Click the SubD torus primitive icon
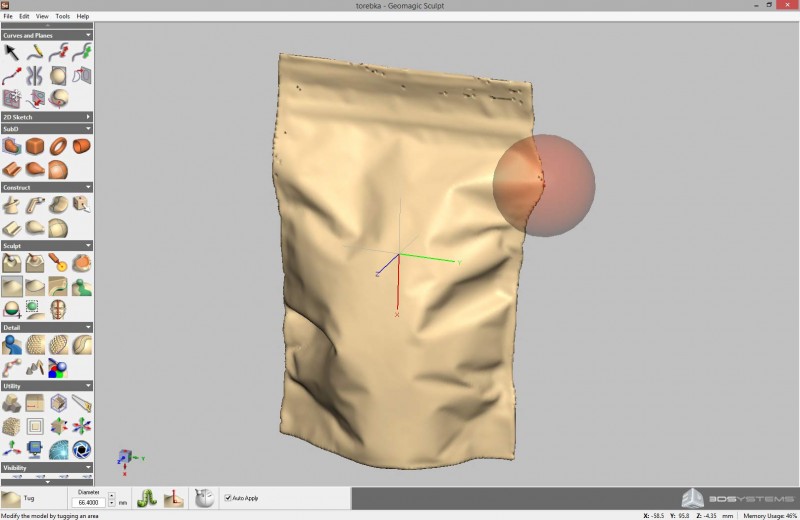The height and width of the screenshot is (520, 800). pyautogui.click(x=58, y=146)
